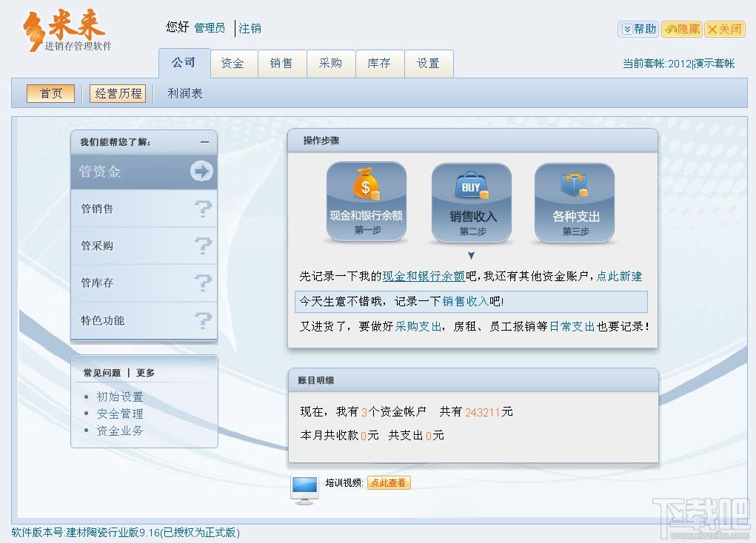Click the question mark next to 管采购
The image size is (756, 543).
tap(202, 246)
